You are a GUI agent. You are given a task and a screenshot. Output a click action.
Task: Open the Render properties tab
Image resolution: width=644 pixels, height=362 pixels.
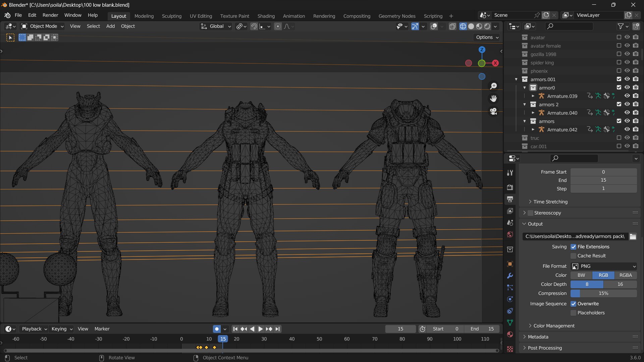(x=510, y=187)
